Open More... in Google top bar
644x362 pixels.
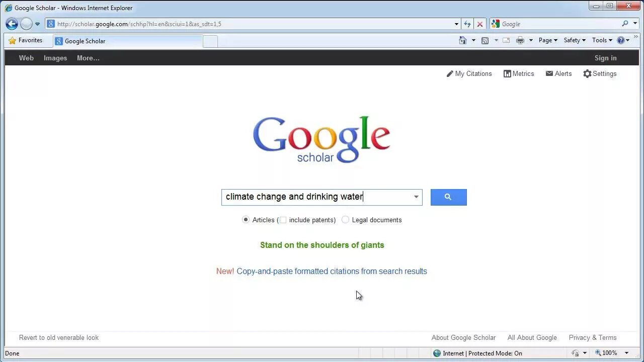(x=88, y=58)
